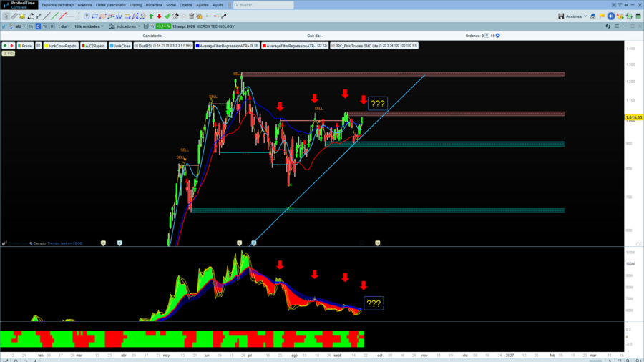Open orders settings gear icon
This screenshot has height=362, width=644.
pos(498,36)
